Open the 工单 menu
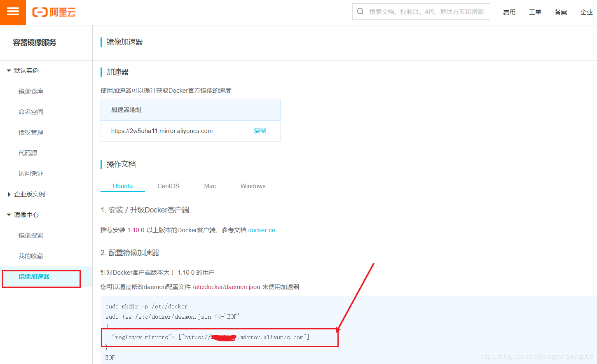The width and height of the screenshot is (597, 364). [535, 12]
